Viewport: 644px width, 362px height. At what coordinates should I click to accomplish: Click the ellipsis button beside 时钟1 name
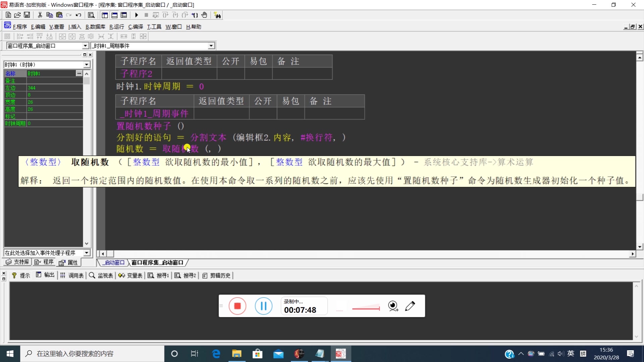79,73
